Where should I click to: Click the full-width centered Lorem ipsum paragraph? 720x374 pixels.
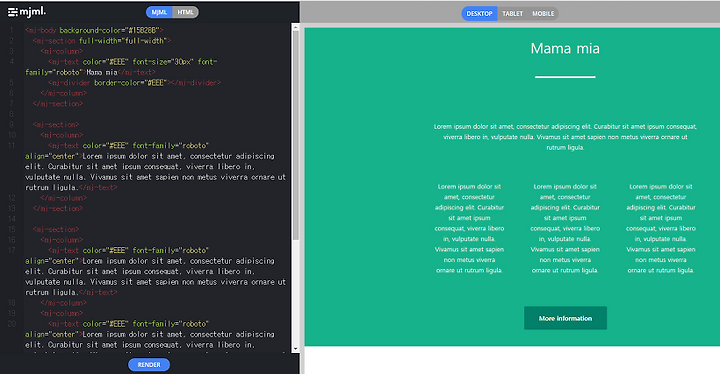pos(565,137)
